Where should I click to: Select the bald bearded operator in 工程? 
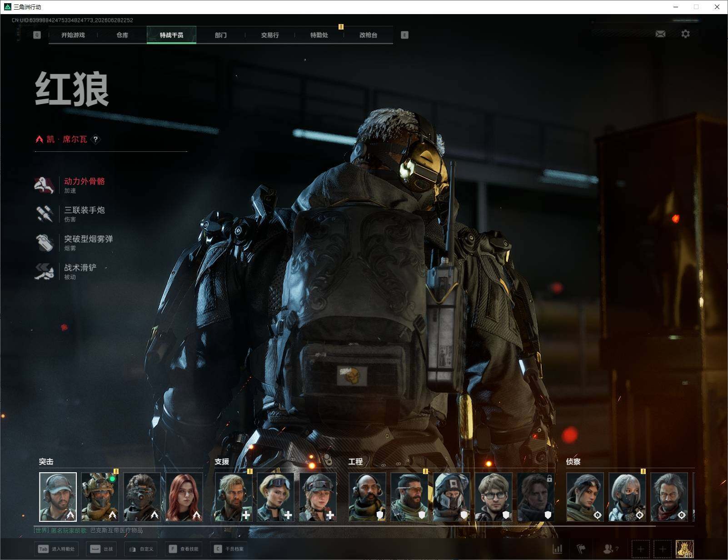(368, 497)
